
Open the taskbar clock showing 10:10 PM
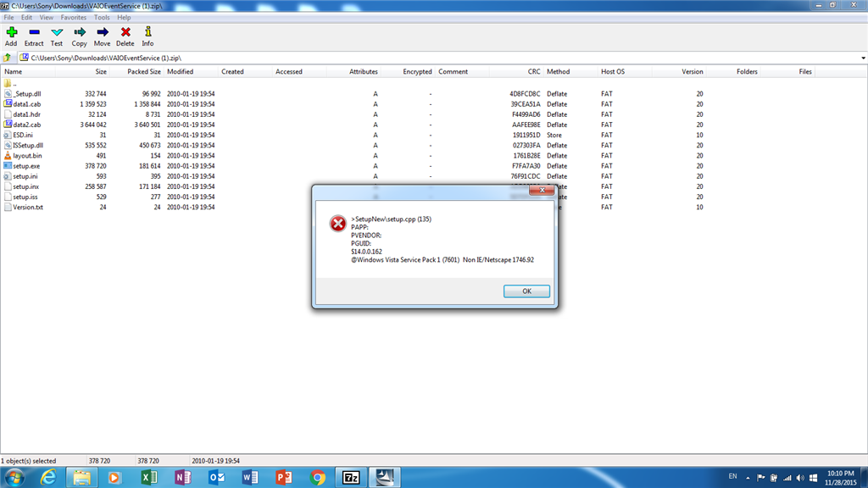[840, 478]
